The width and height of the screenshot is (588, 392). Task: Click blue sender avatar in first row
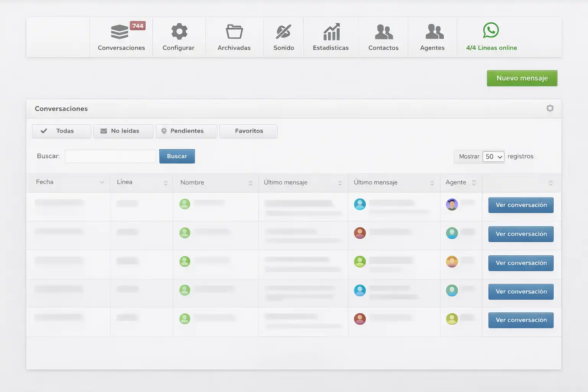point(360,204)
